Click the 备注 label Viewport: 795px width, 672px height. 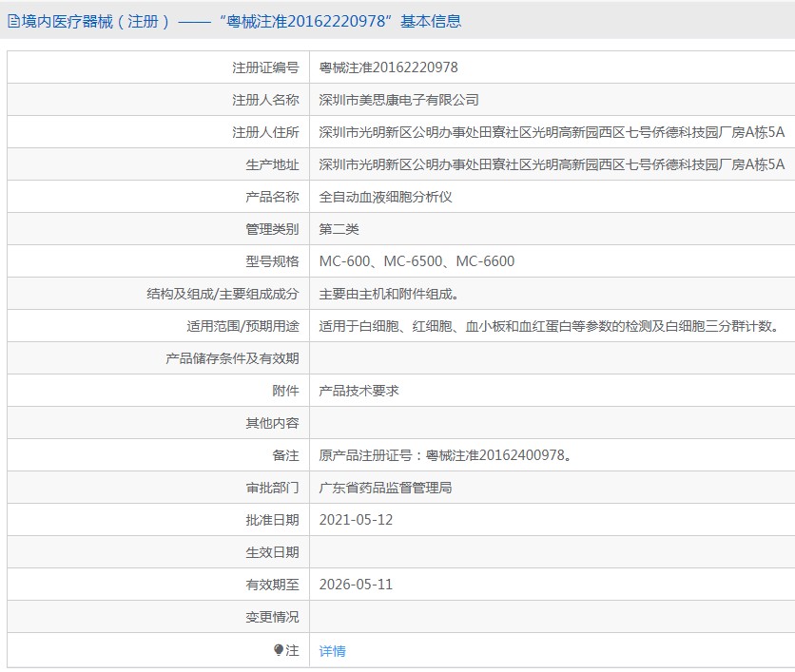pyautogui.click(x=285, y=455)
